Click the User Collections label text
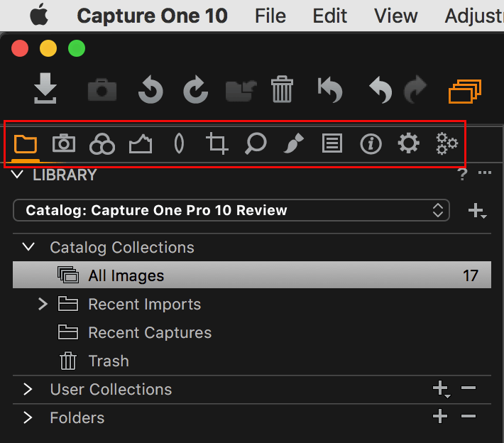Viewport: 504px width, 443px height. [x=111, y=389]
